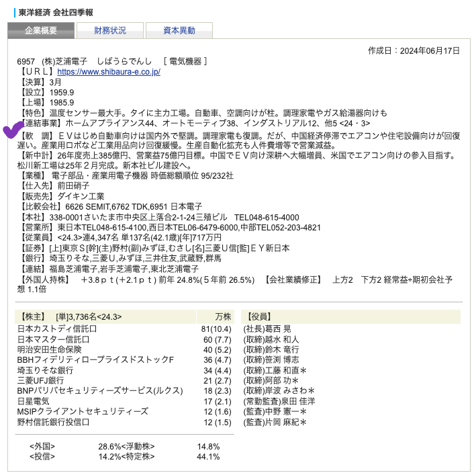Click the 【仕入先】前田硝子 line
This screenshot has width=476, height=475.
coord(54,185)
